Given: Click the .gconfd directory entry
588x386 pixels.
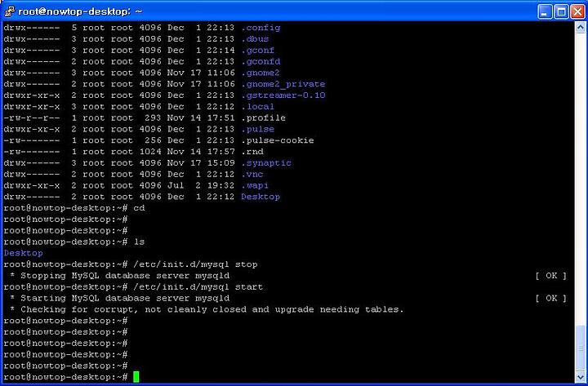Looking at the screenshot, I should (261, 61).
